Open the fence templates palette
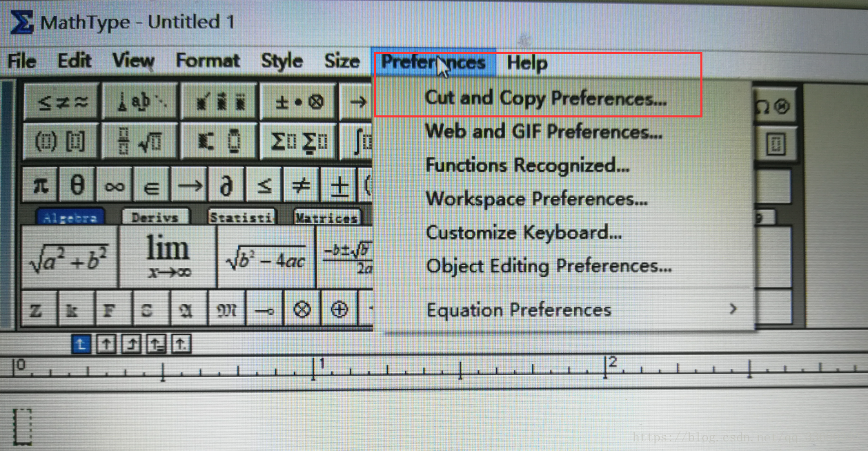868x451 pixels. (62, 142)
